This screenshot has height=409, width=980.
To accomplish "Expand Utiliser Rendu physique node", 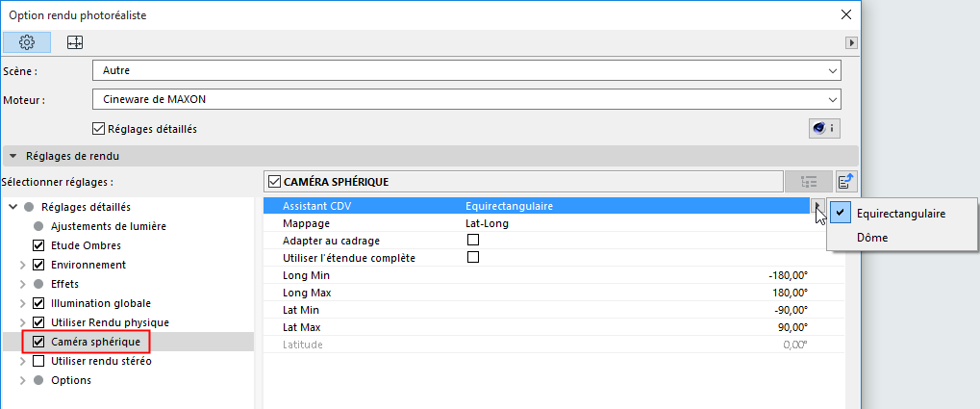I will (x=23, y=322).
